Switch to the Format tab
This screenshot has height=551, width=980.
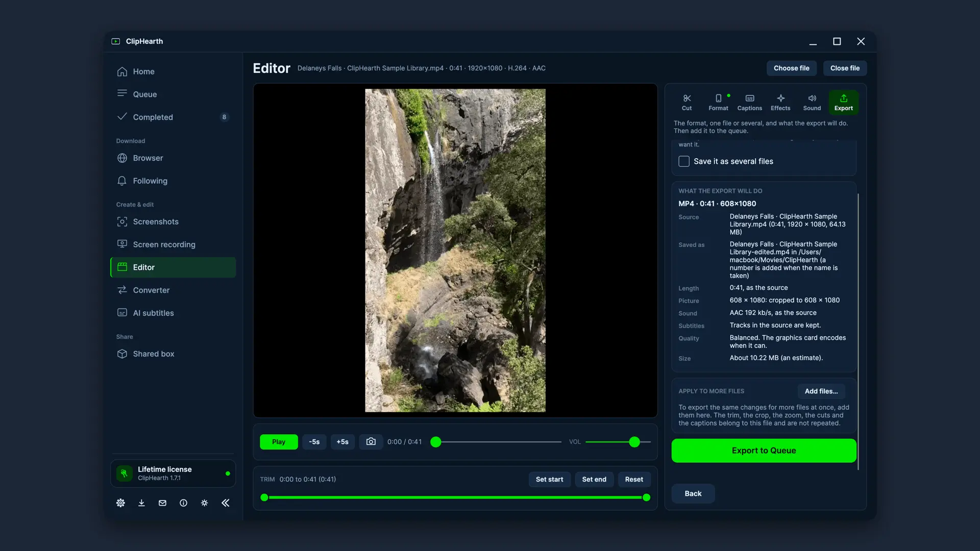(x=718, y=102)
